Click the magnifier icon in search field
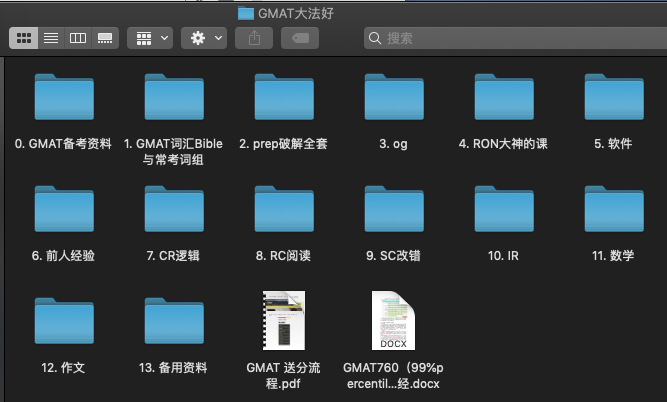This screenshot has width=667, height=402. [375, 38]
